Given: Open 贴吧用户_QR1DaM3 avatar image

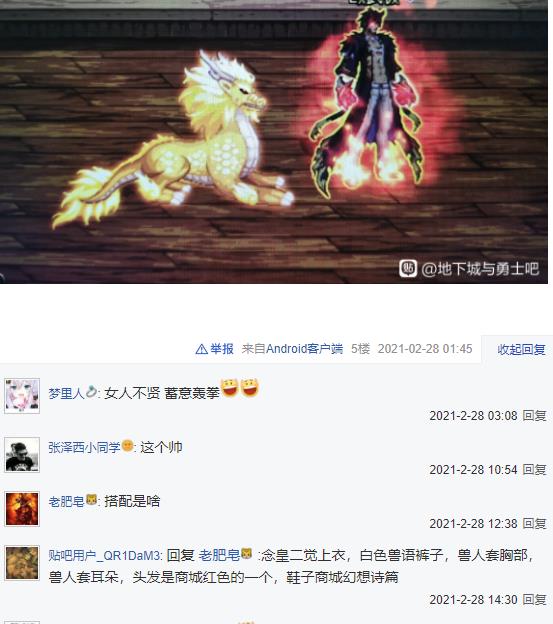Looking at the screenshot, I should tap(22, 563).
